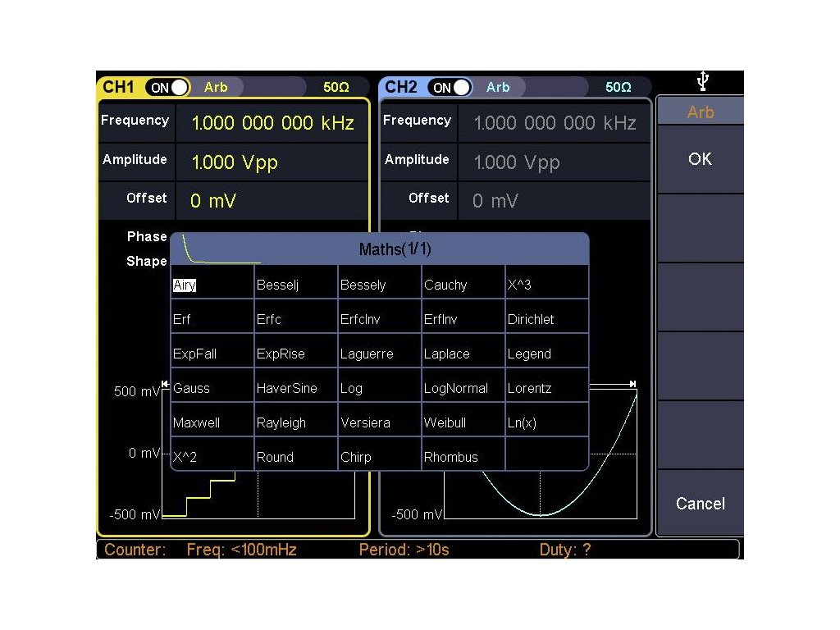Select the Lorentz waveform cell

coord(530,389)
